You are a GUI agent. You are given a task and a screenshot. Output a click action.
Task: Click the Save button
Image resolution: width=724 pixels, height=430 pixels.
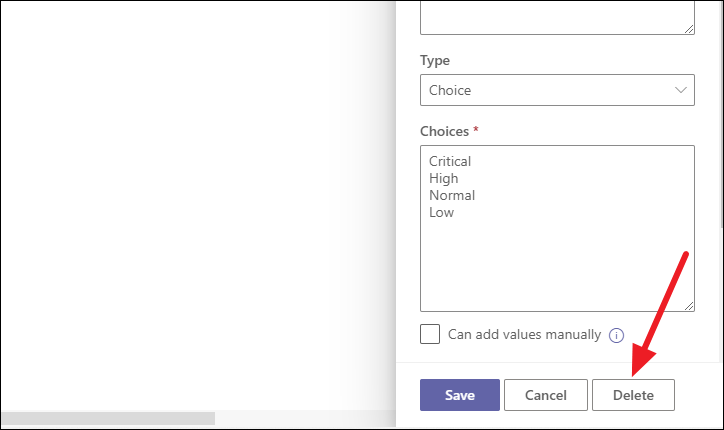coord(459,395)
